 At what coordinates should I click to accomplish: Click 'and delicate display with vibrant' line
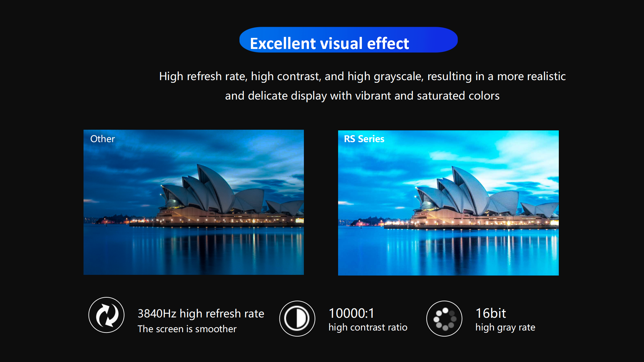tap(362, 96)
